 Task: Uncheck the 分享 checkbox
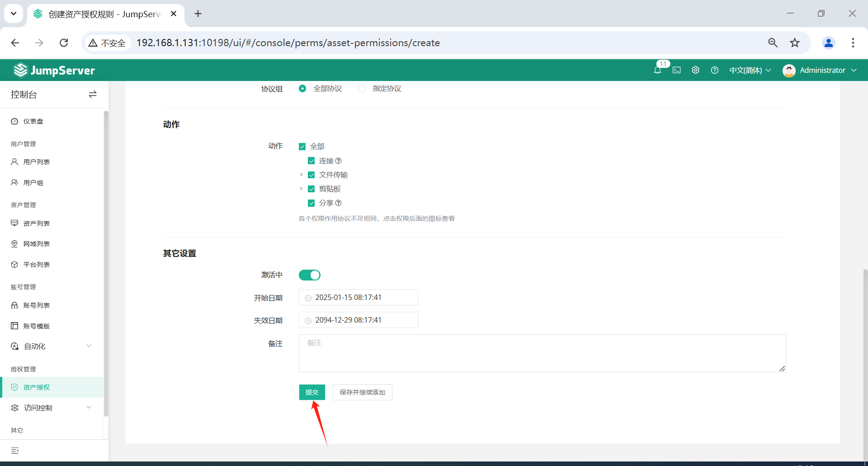(x=311, y=203)
